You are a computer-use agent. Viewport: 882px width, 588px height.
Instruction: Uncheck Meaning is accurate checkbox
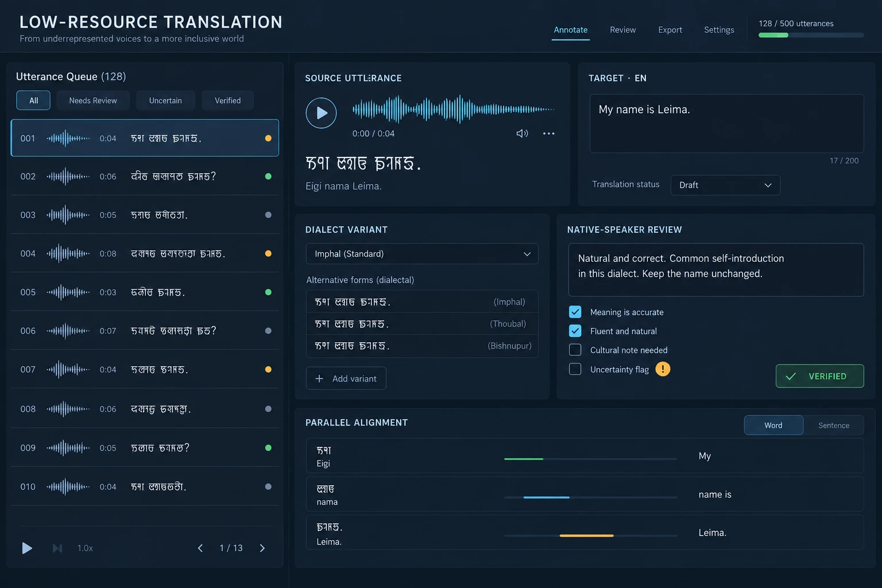[575, 312]
